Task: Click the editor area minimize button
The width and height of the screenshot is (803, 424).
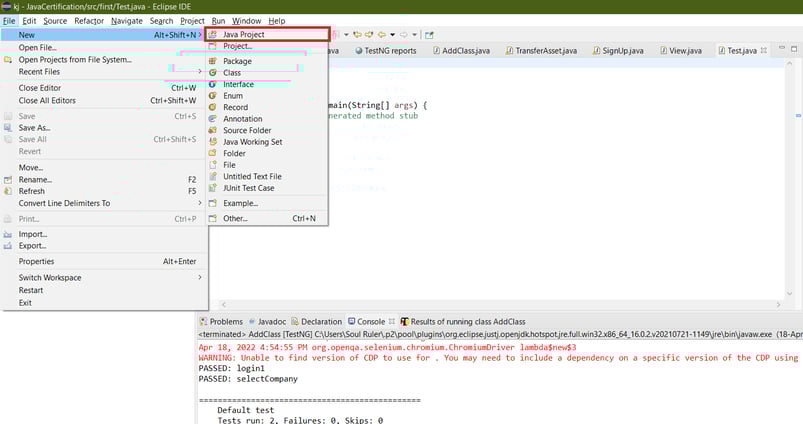Action: point(781,49)
